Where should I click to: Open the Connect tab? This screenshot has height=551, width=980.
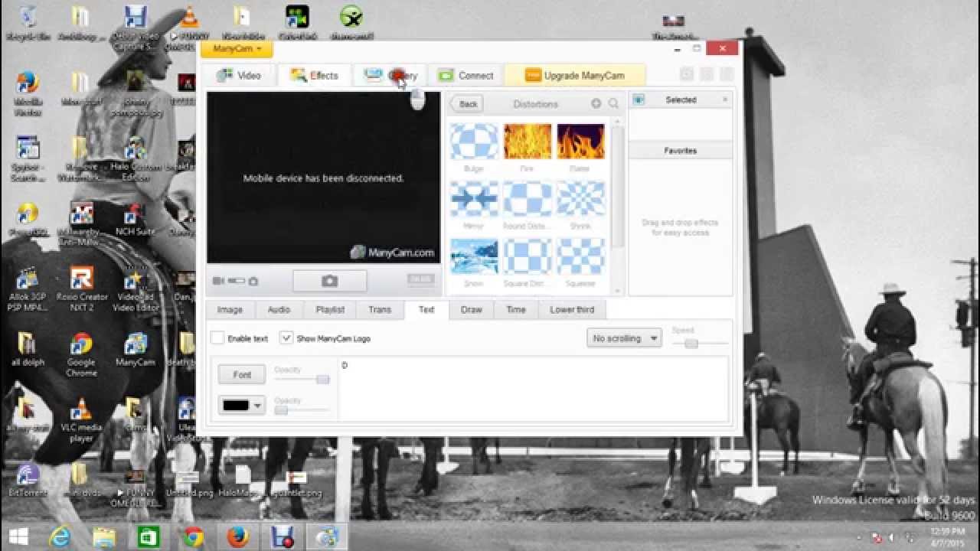pos(465,75)
